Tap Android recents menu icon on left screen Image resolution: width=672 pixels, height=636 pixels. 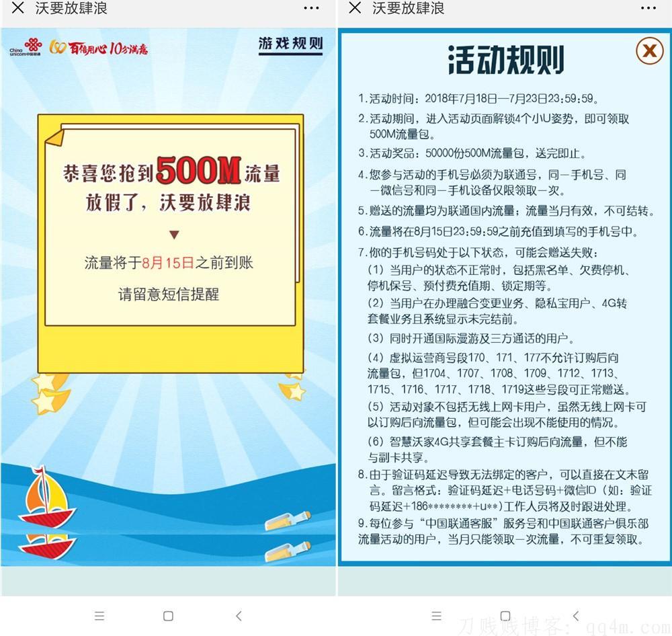coord(99,617)
